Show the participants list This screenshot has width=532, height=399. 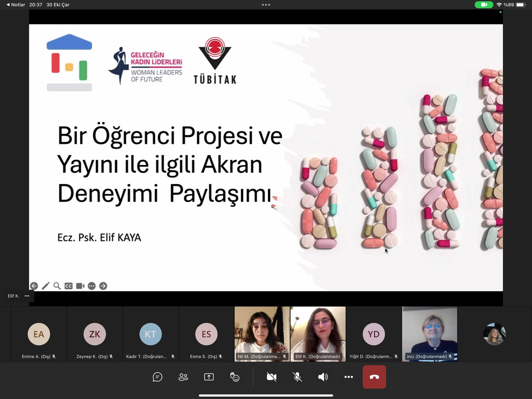pyautogui.click(x=183, y=377)
